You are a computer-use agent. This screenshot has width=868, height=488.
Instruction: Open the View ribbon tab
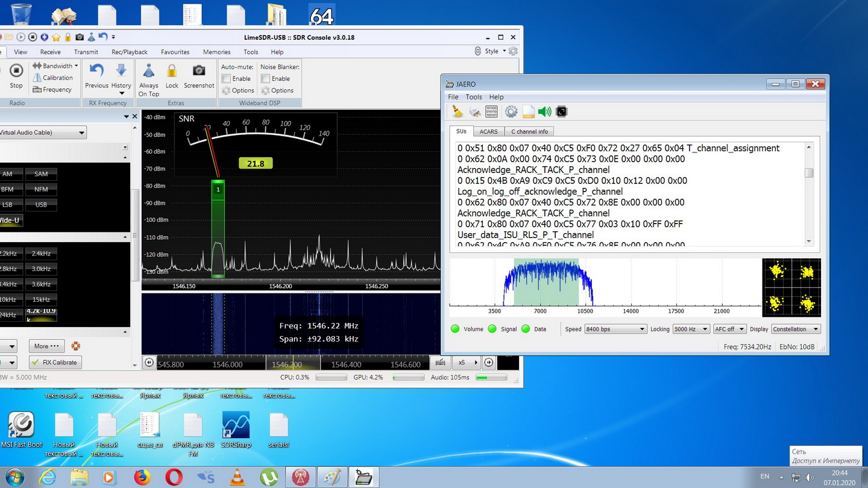pyautogui.click(x=20, y=52)
